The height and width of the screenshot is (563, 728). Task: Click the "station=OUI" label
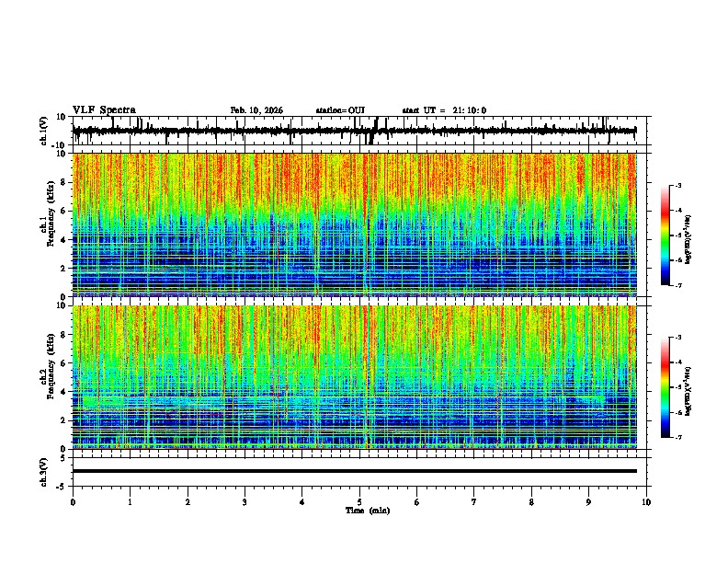[340, 110]
